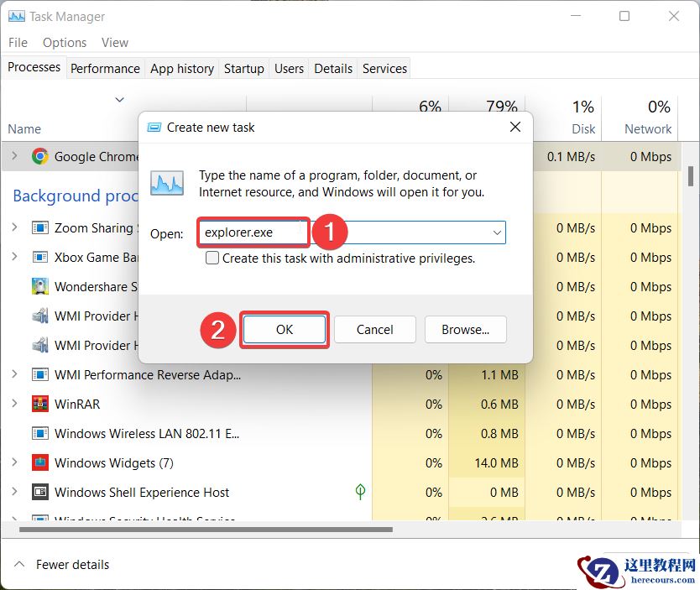Select the WinRAR process icon
The width and height of the screenshot is (700, 590).
click(x=41, y=404)
